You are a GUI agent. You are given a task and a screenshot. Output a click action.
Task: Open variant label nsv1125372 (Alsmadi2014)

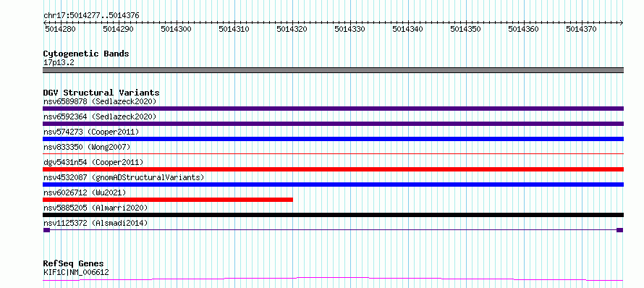click(96, 223)
